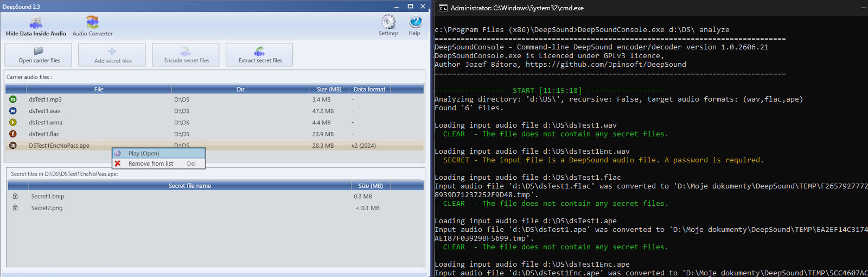The image size is (868, 277).
Task: Click the flac icon next to dsTest1.flac
Action: [x=13, y=134]
